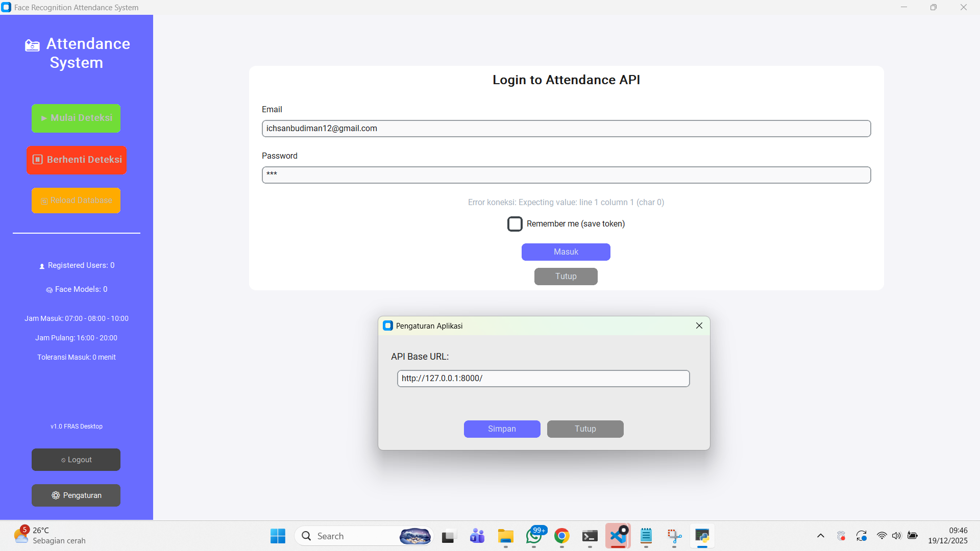Click the Email input field

tap(566, 129)
